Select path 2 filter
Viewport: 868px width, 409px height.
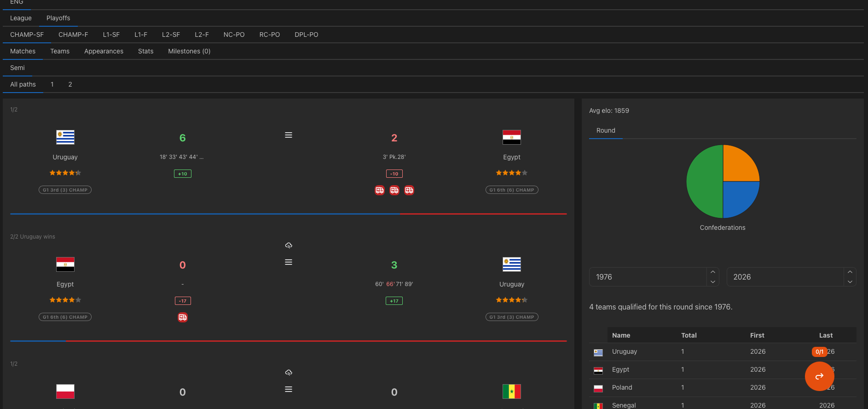click(70, 84)
